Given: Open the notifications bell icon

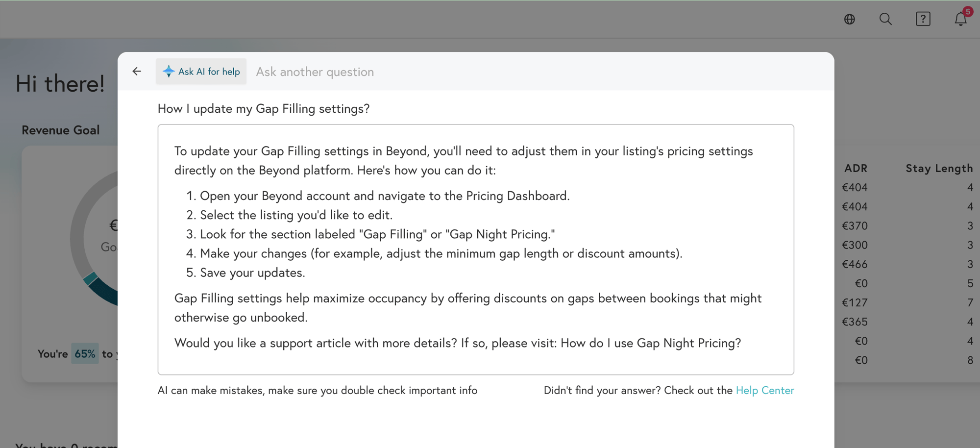Looking at the screenshot, I should click(961, 19).
